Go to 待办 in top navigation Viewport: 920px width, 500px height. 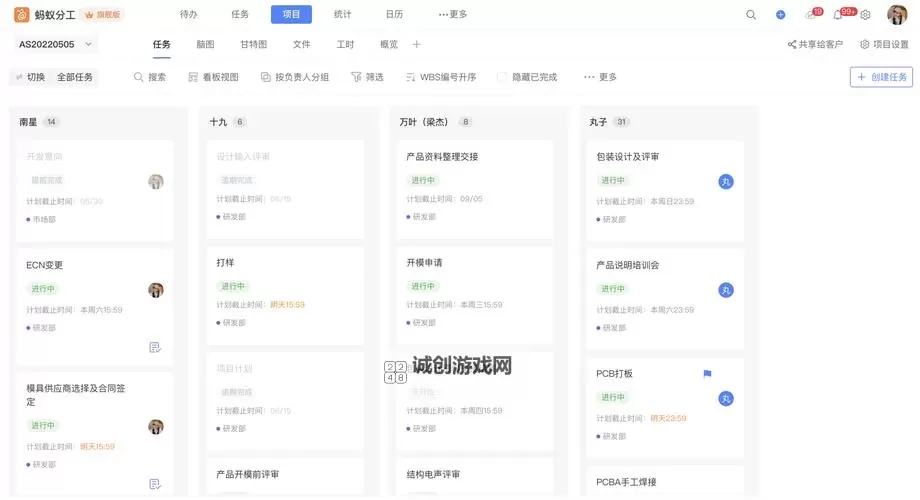188,14
